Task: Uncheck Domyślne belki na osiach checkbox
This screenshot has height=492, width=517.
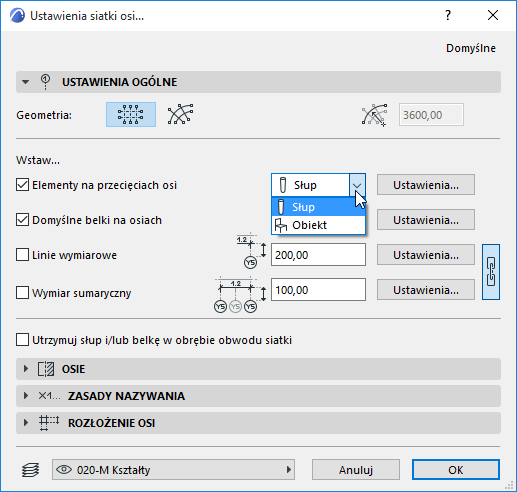Action: (22, 220)
